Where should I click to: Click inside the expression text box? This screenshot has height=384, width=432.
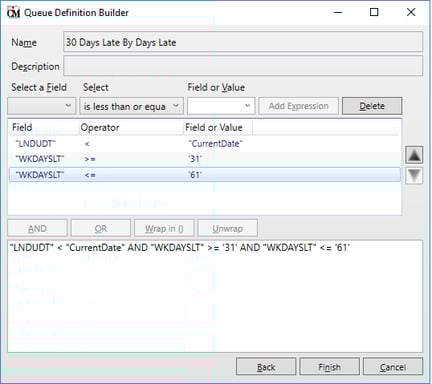[x=215, y=296]
